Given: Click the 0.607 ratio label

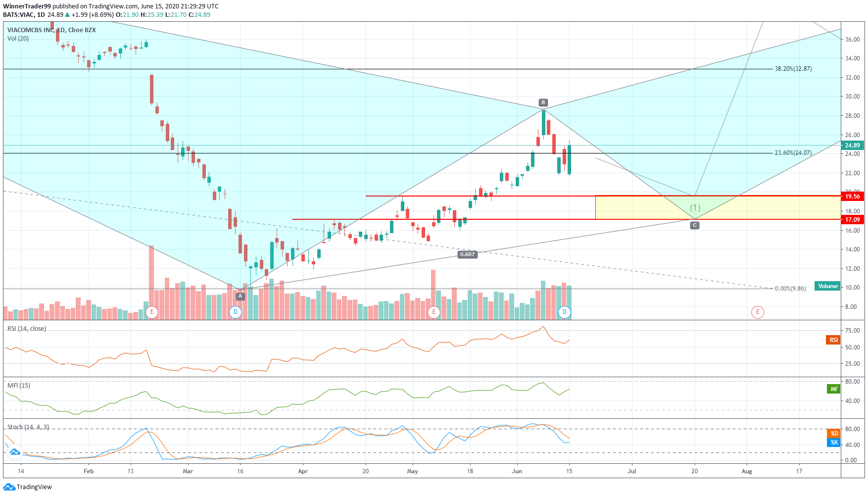Looking at the screenshot, I should pos(467,254).
